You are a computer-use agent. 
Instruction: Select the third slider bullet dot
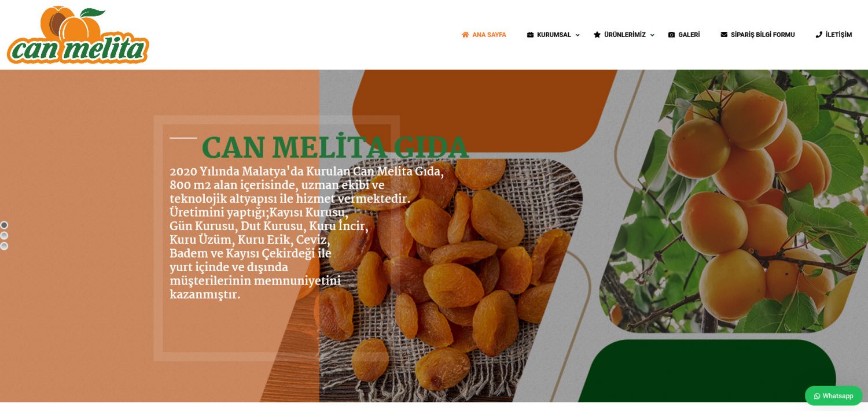4,246
